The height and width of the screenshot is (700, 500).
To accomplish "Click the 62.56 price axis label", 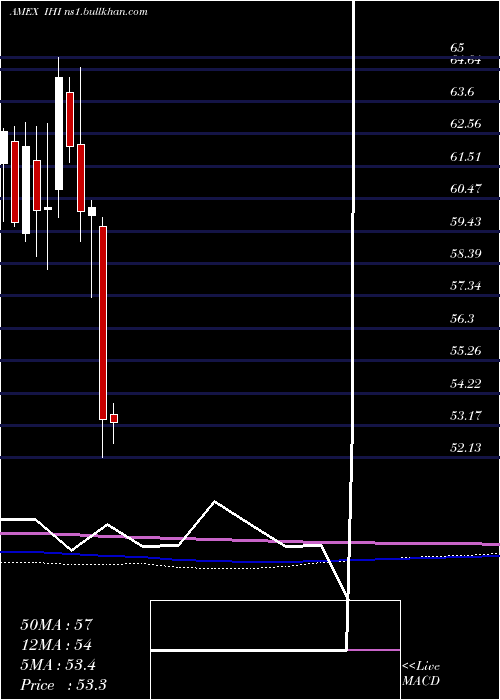I will [x=466, y=124].
